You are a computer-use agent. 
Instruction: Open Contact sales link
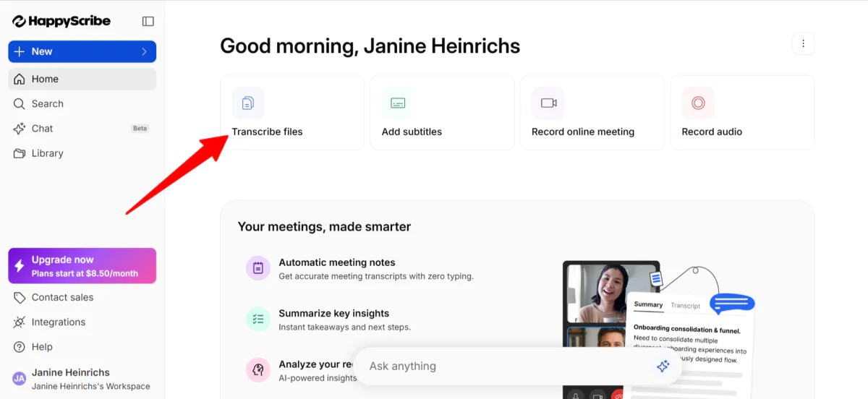tap(82, 297)
